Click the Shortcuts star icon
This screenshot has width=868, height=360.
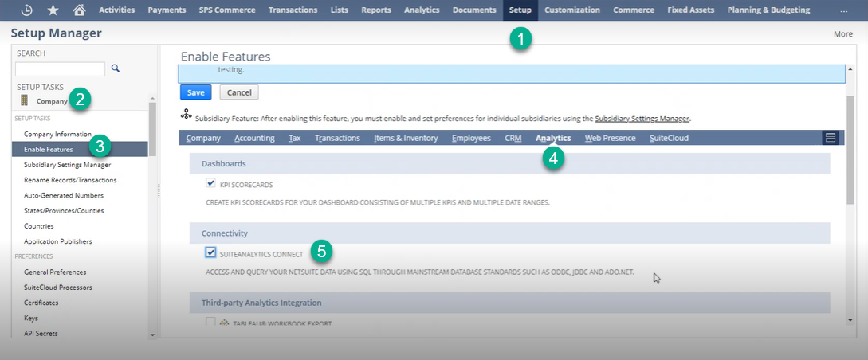click(x=53, y=10)
